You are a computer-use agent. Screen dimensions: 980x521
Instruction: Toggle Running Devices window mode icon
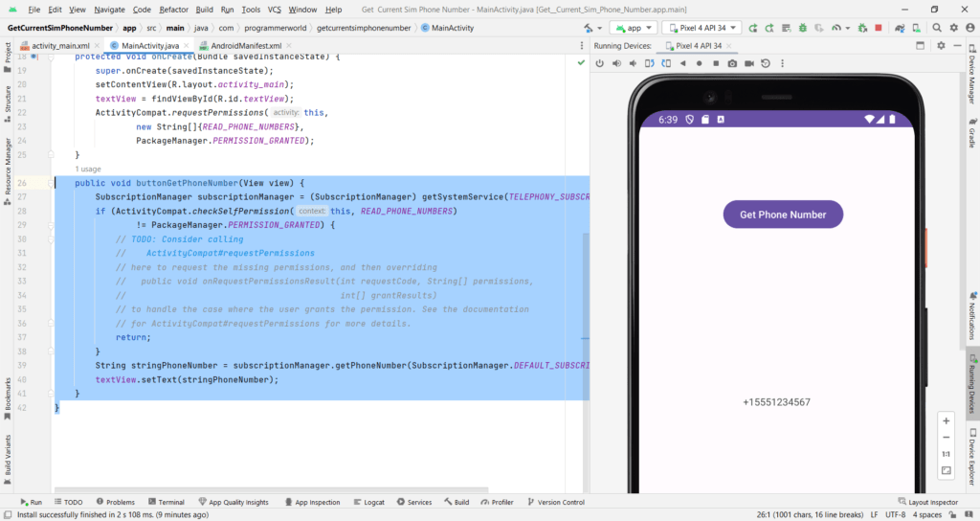click(920, 46)
